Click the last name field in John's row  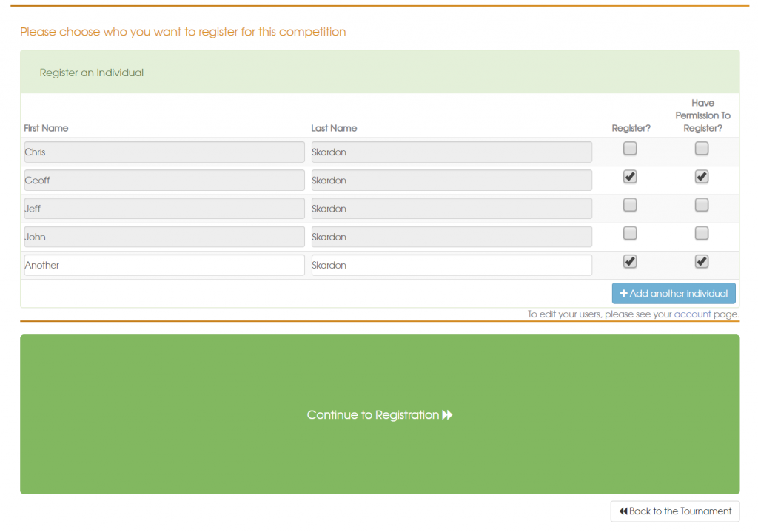tap(452, 237)
